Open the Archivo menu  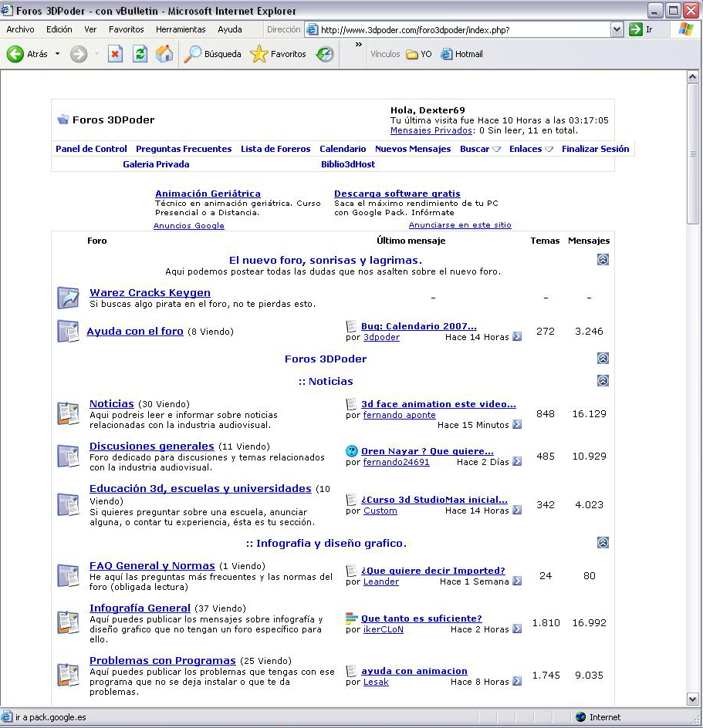tap(20, 29)
